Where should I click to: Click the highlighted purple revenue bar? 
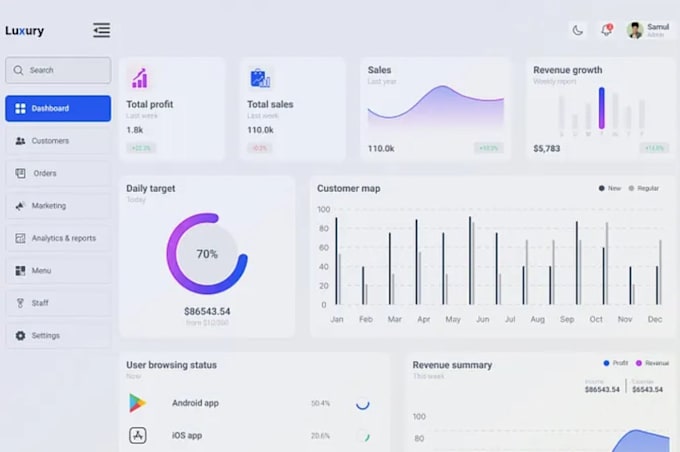pyautogui.click(x=602, y=108)
